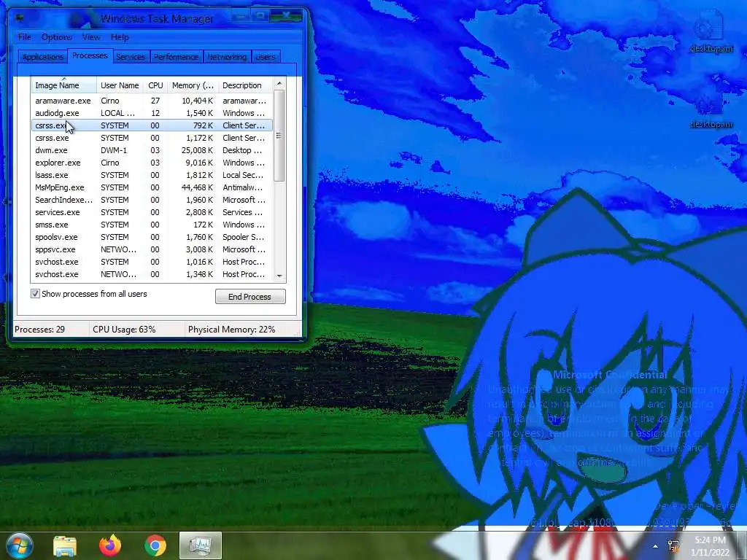This screenshot has height=560, width=747.
Task: Open the Windows Start orb
Action: (x=20, y=545)
